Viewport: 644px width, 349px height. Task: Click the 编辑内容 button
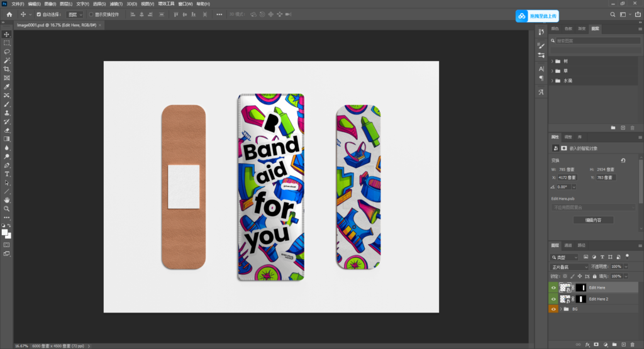tap(593, 220)
